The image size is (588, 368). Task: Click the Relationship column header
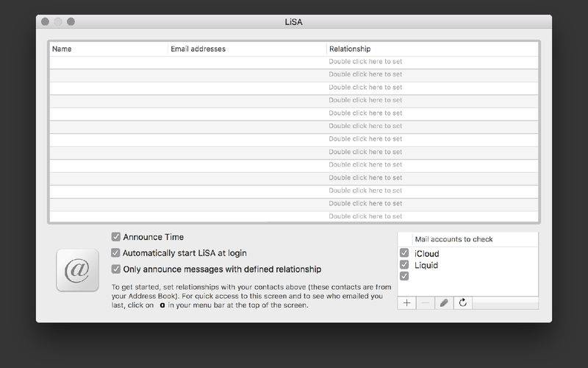coord(432,49)
